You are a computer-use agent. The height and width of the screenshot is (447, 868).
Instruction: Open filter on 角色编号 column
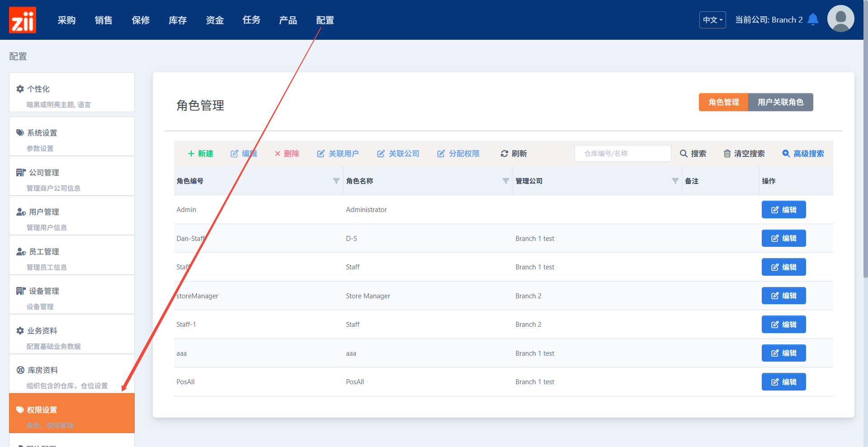click(336, 181)
